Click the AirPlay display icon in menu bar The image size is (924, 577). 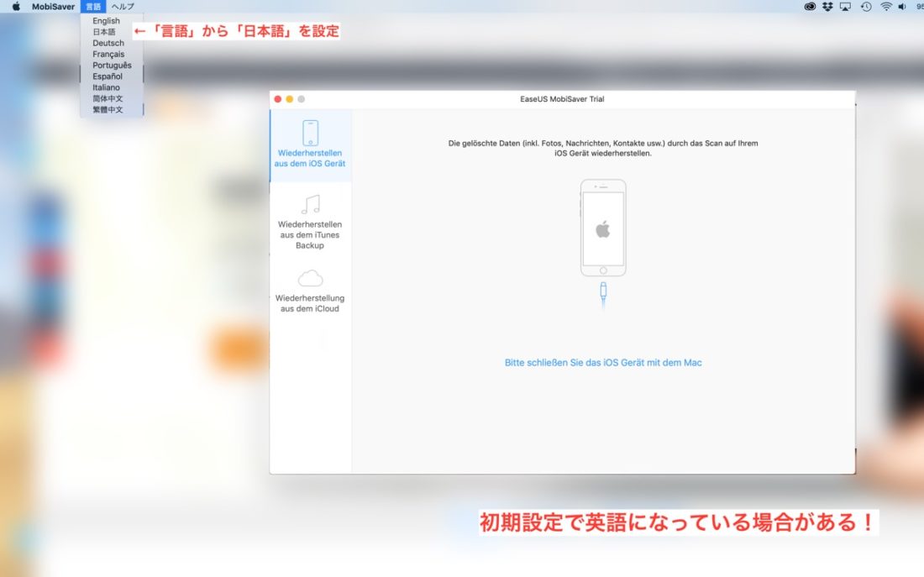coord(845,7)
